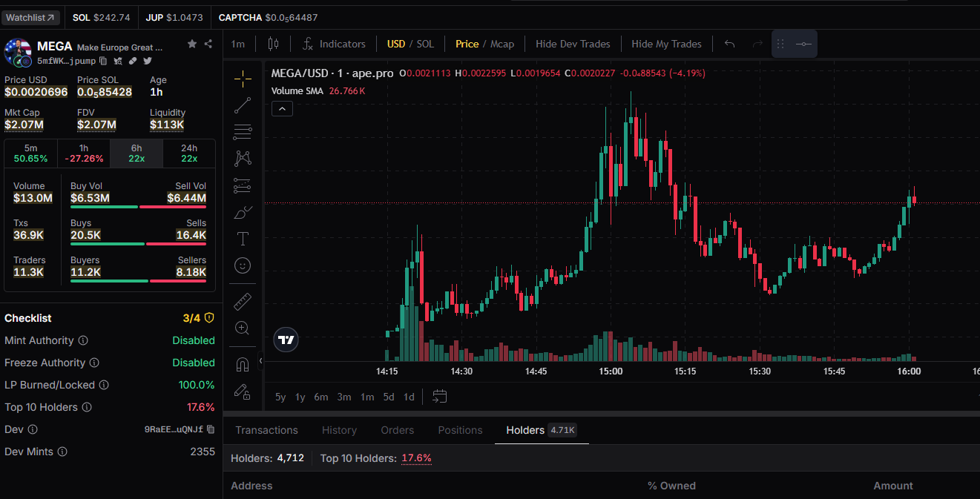The image size is (980, 499).
Task: Show info for Freeze Authority
Action: 95,363
